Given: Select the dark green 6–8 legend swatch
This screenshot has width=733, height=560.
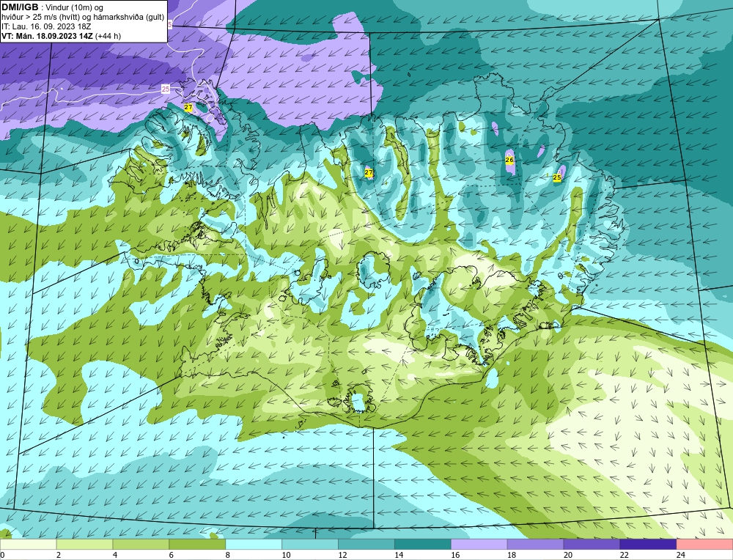Looking at the screenshot, I should pos(197,545).
